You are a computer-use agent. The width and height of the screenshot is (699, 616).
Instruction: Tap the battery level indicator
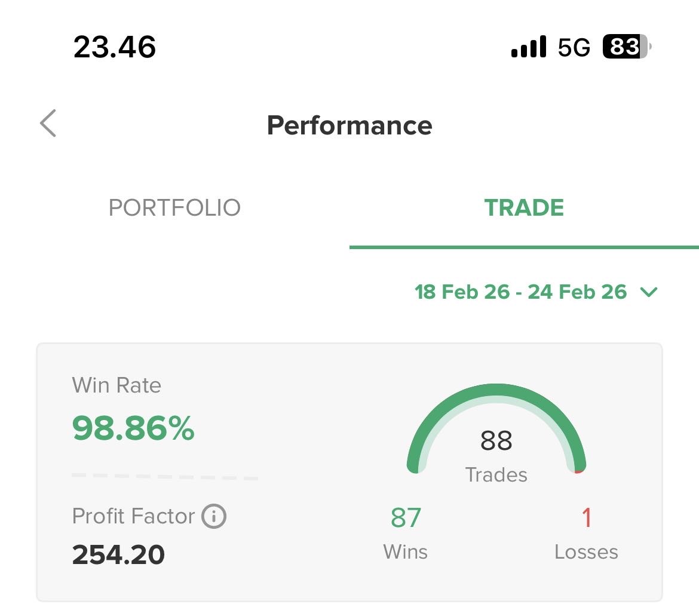(626, 47)
